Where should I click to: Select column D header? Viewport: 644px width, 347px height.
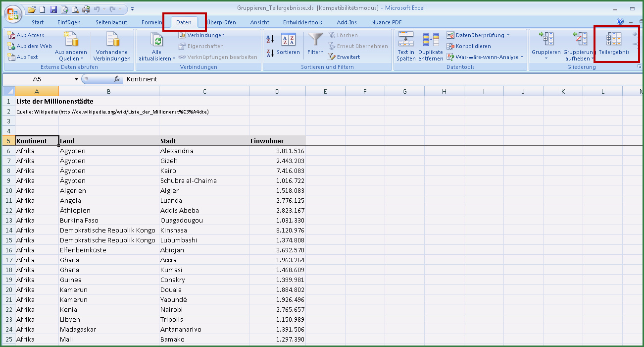tap(277, 91)
